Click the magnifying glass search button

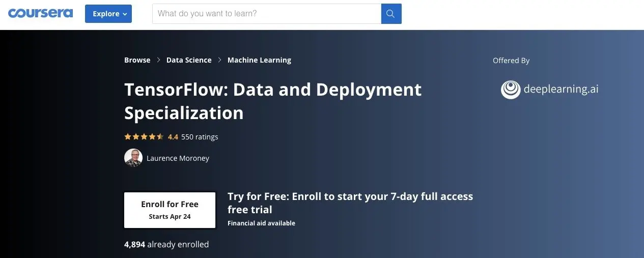pos(391,14)
